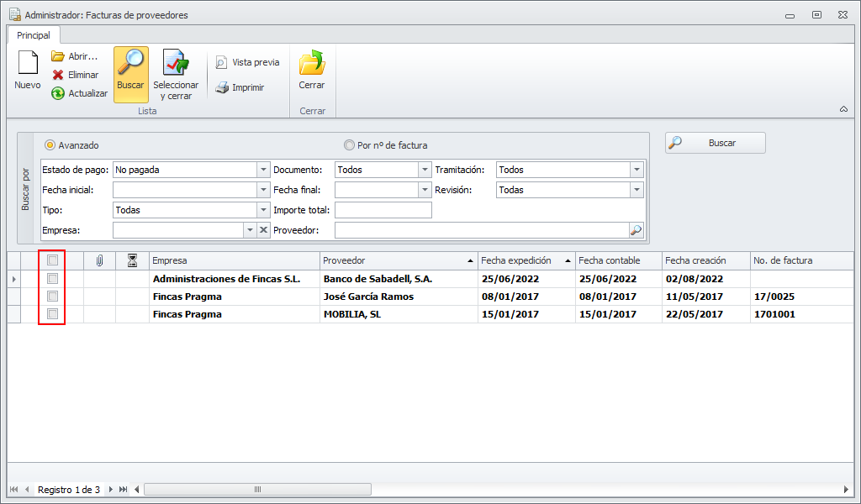Open Documento dropdown
The width and height of the screenshot is (861, 504).
(x=425, y=170)
